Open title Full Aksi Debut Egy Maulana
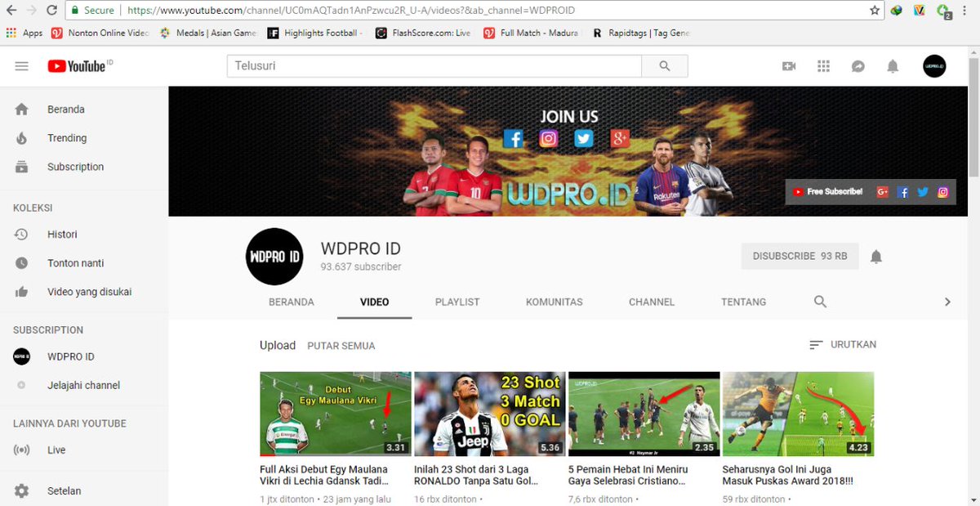This screenshot has width=980, height=506. (324, 476)
